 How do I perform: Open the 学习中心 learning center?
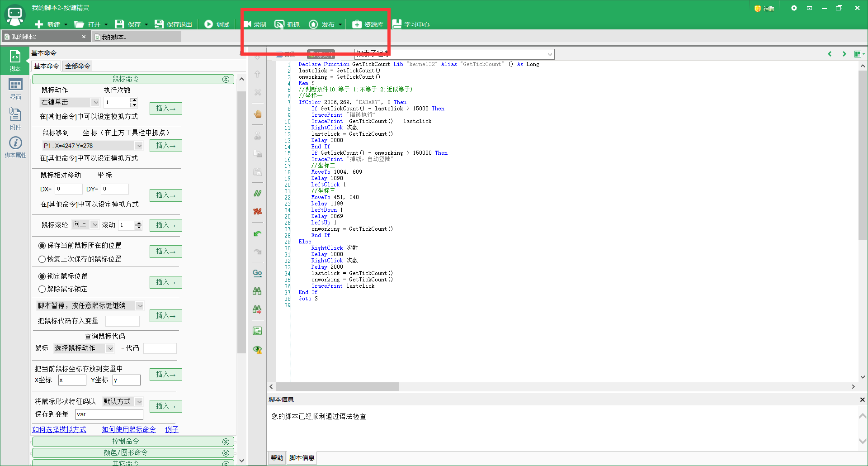[x=411, y=24]
